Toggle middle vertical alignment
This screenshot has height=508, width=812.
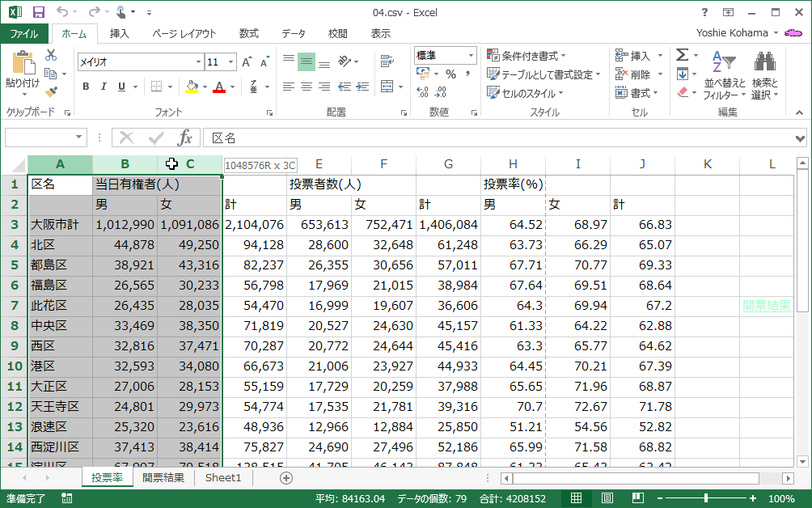(307, 62)
